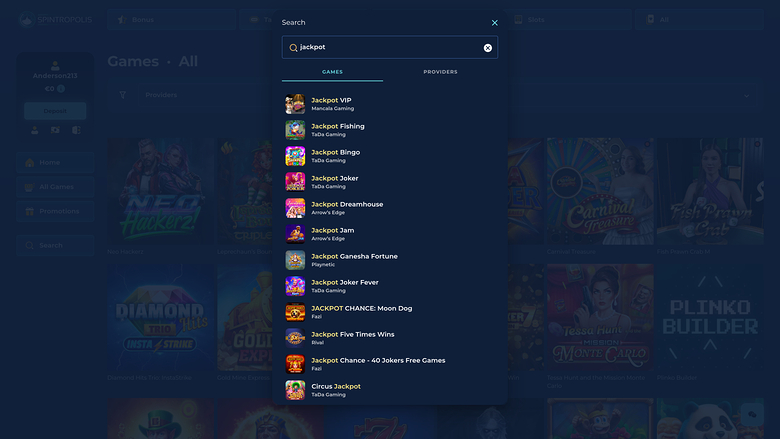
Task: Open Jackpot Joker game icon
Action: tap(295, 182)
